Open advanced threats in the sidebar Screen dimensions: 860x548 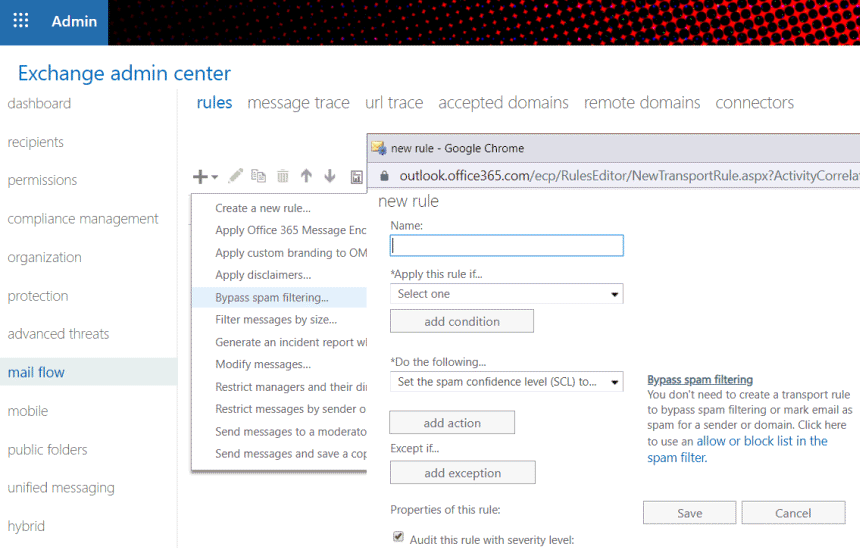point(58,334)
